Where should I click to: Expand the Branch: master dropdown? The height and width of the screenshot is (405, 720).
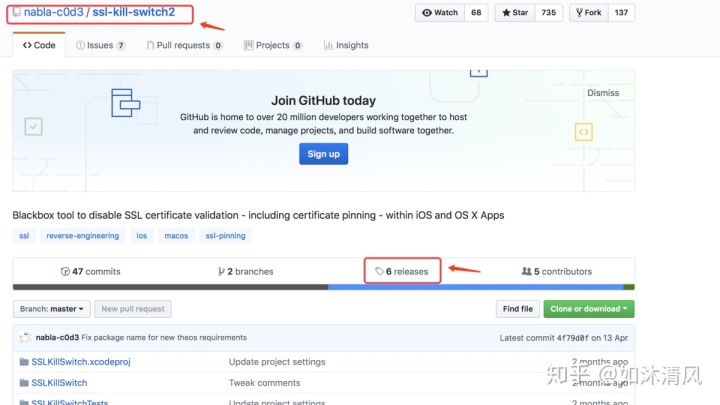tap(51, 309)
